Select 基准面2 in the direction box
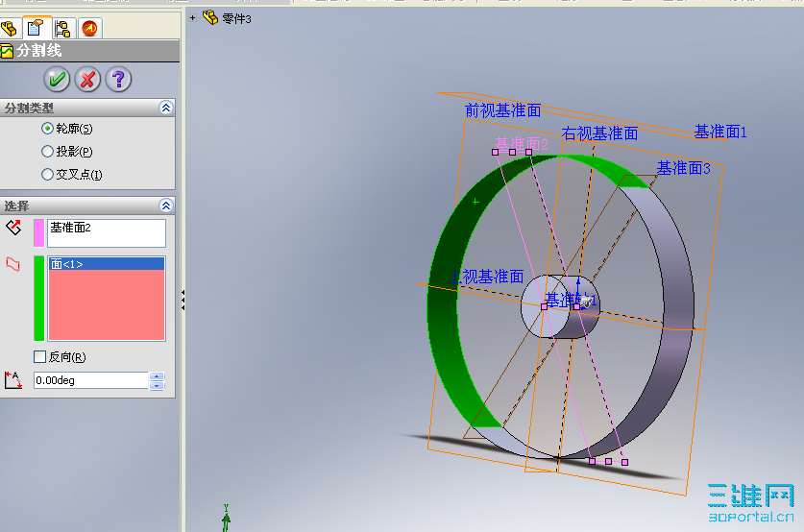Image resolution: width=804 pixels, height=532 pixels. pos(70,228)
